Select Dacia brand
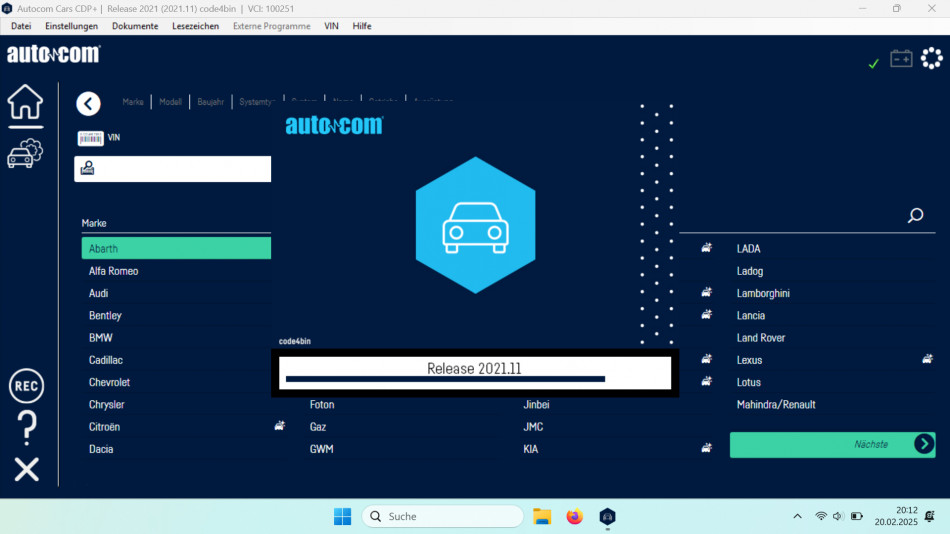Image resolution: width=950 pixels, height=534 pixels. coord(101,449)
